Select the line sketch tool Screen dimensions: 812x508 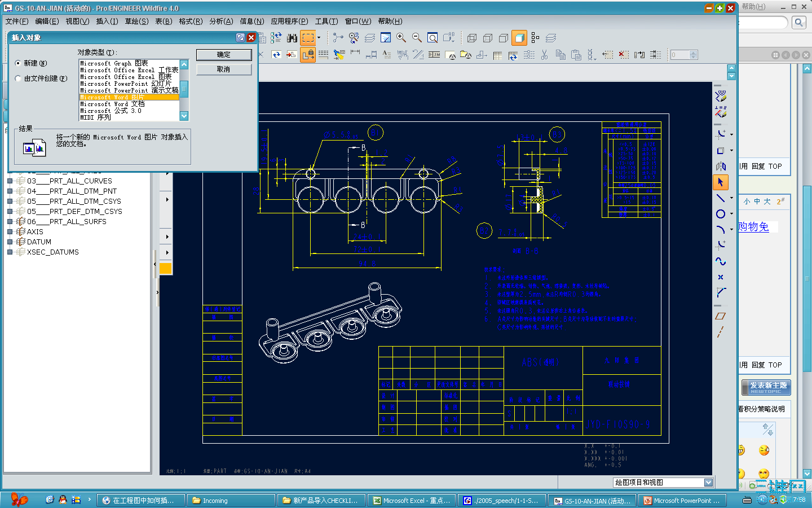click(721, 198)
